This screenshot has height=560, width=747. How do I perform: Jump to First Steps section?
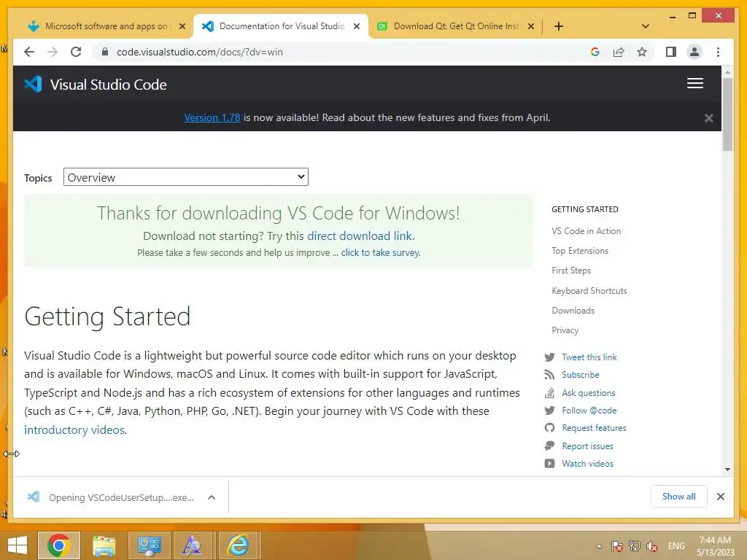(x=571, y=271)
